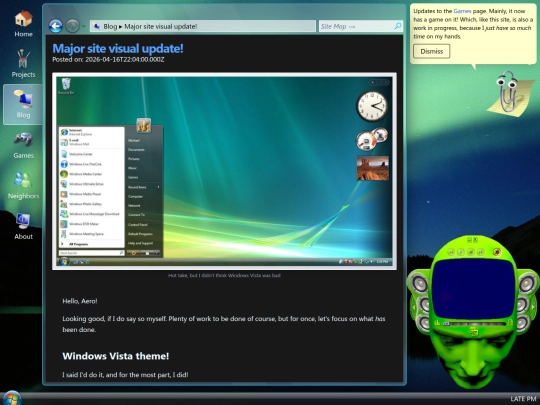Click the round gold button on the media player
Viewport: 540px width, 405px height.
click(497, 252)
